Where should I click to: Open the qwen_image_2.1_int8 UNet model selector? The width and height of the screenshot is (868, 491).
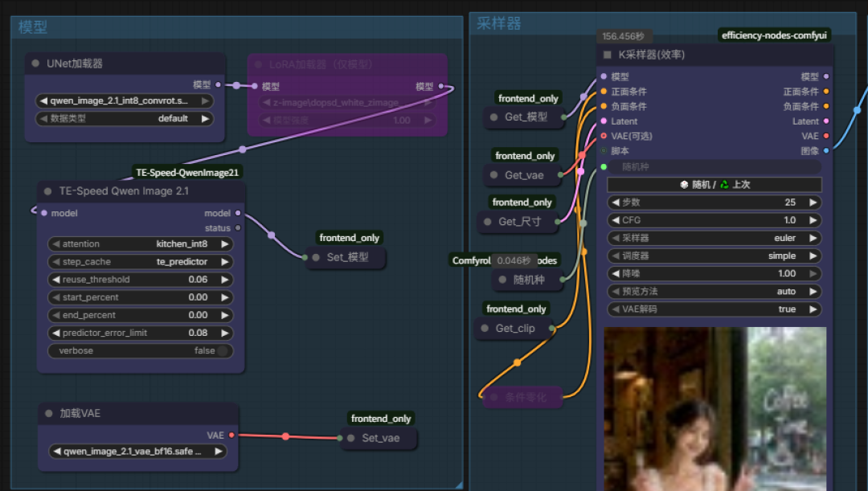point(125,100)
